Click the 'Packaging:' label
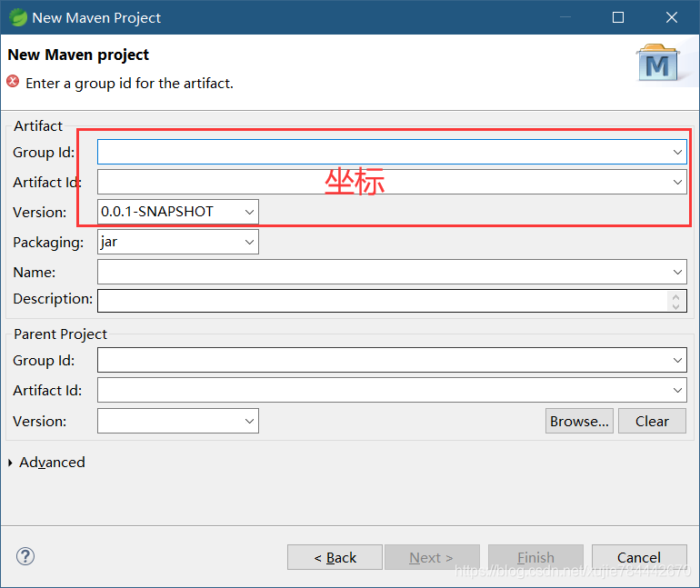700x588 pixels. tap(48, 243)
